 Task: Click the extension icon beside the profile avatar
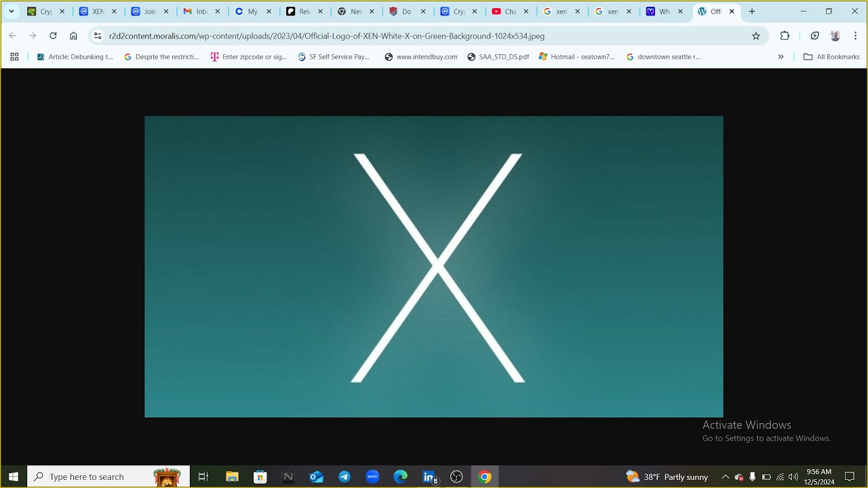click(x=814, y=36)
